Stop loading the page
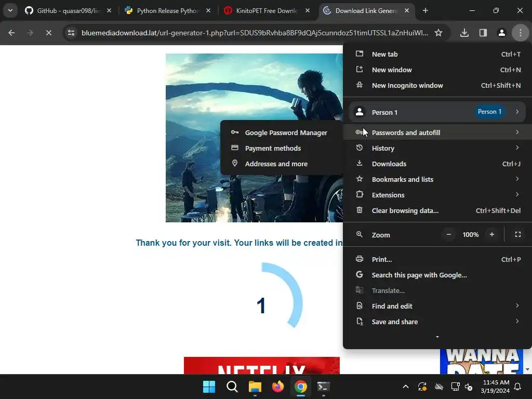Viewport: 532px width, 399px height. coord(48,33)
